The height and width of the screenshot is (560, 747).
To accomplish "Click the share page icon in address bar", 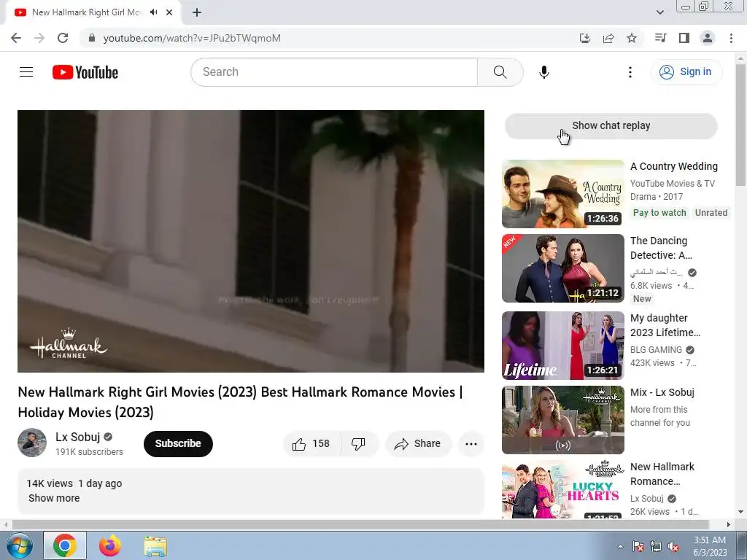I will (x=608, y=38).
